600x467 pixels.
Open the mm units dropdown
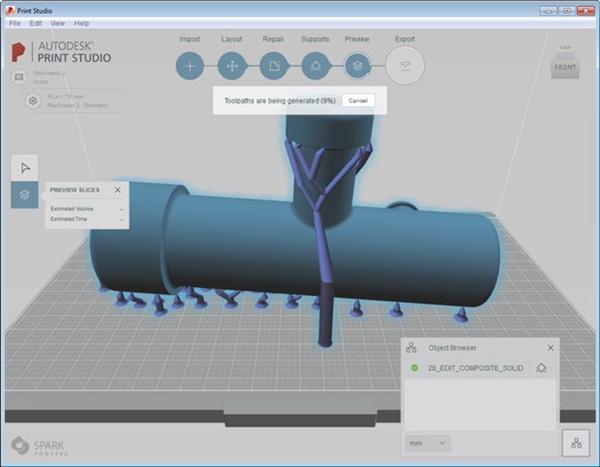tap(429, 442)
